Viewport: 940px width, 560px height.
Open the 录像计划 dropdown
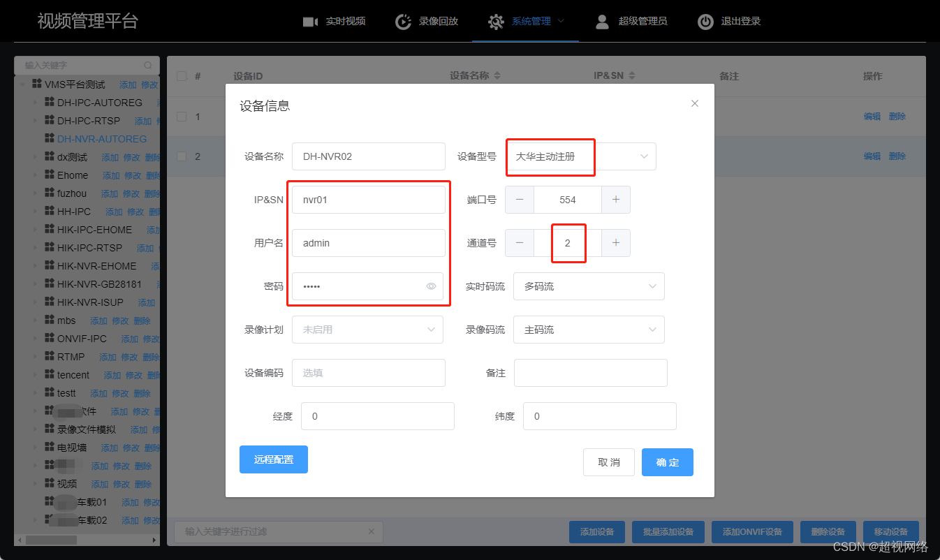pyautogui.click(x=367, y=330)
